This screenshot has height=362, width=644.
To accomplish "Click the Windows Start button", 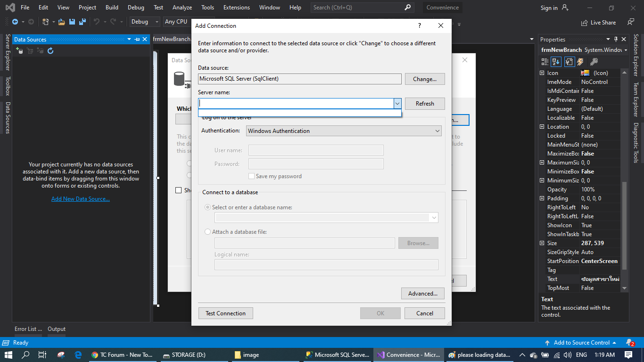I will 8,355.
